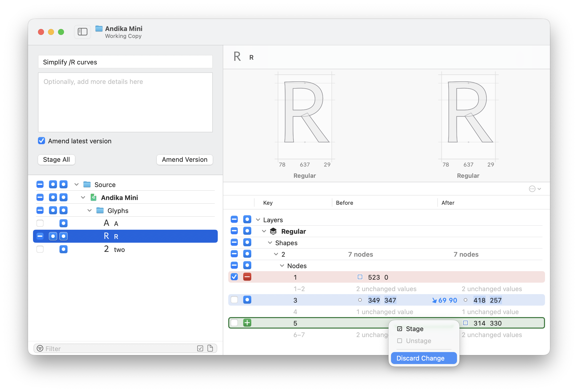This screenshot has width=578, height=392.
Task: Collapse the Regular layer row
Action: tap(264, 231)
